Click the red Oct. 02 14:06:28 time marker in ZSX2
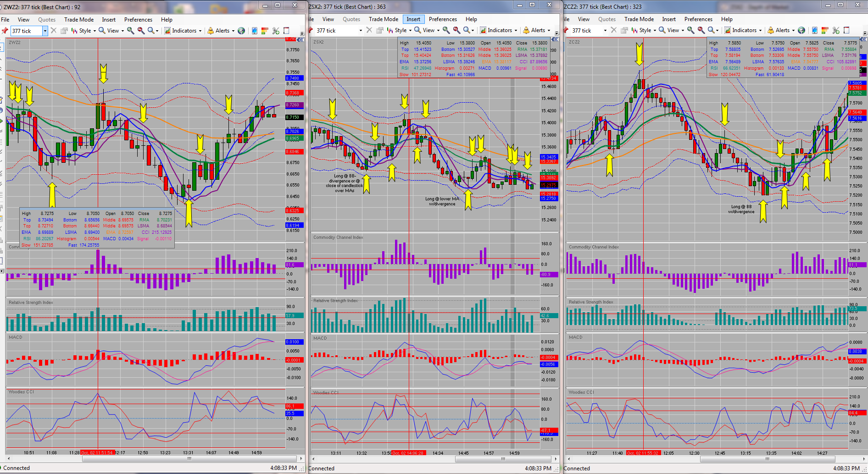Image resolution: width=868 pixels, height=474 pixels. click(x=409, y=453)
